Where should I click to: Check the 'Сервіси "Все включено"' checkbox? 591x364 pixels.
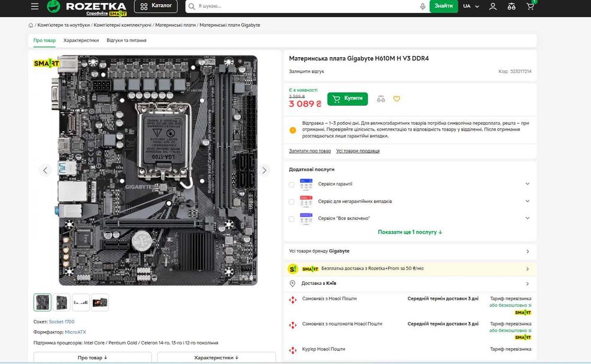click(x=291, y=219)
